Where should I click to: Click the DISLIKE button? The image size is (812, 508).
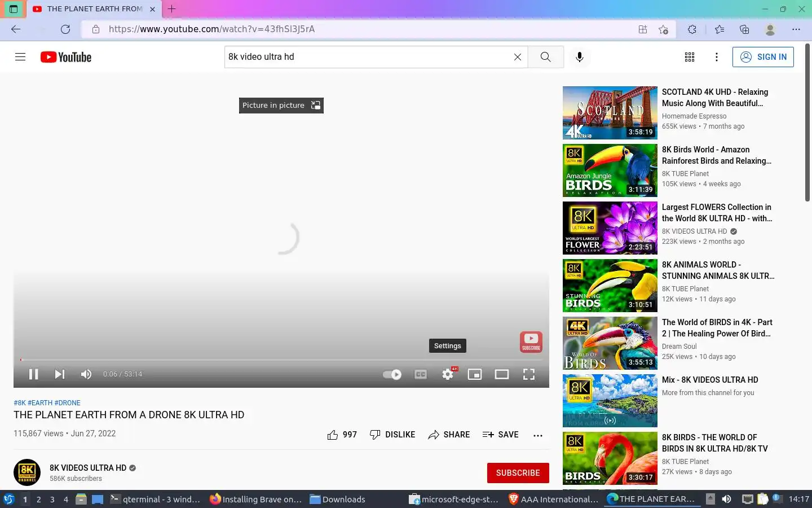tap(392, 435)
